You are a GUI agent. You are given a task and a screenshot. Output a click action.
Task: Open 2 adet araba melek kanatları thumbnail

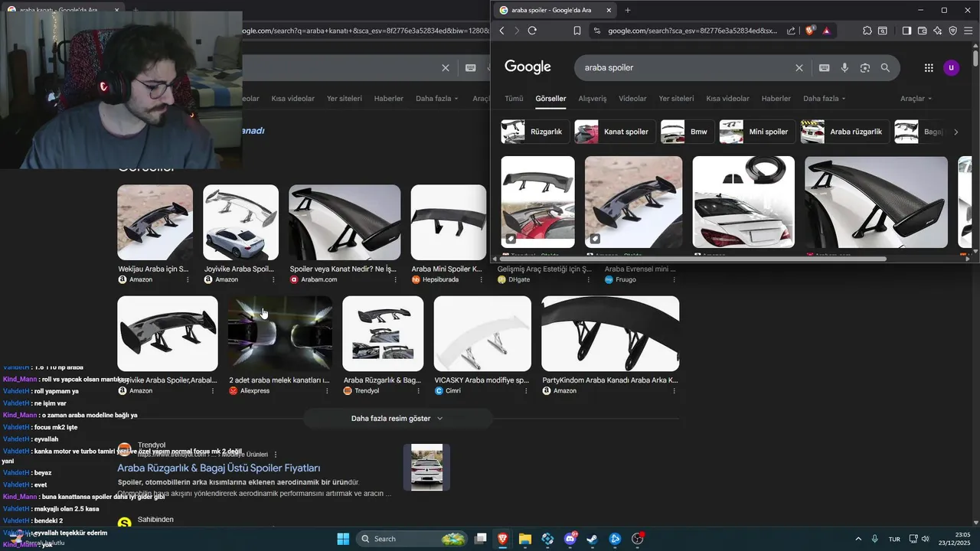pyautogui.click(x=280, y=334)
